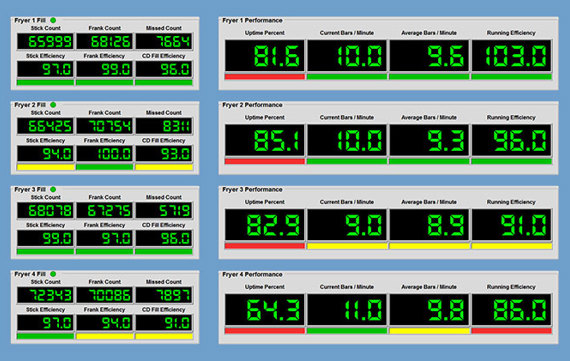This screenshot has height=361, width=570.
Task: Click the Fryer 3 Fill green status indicator
Action: tap(53, 189)
